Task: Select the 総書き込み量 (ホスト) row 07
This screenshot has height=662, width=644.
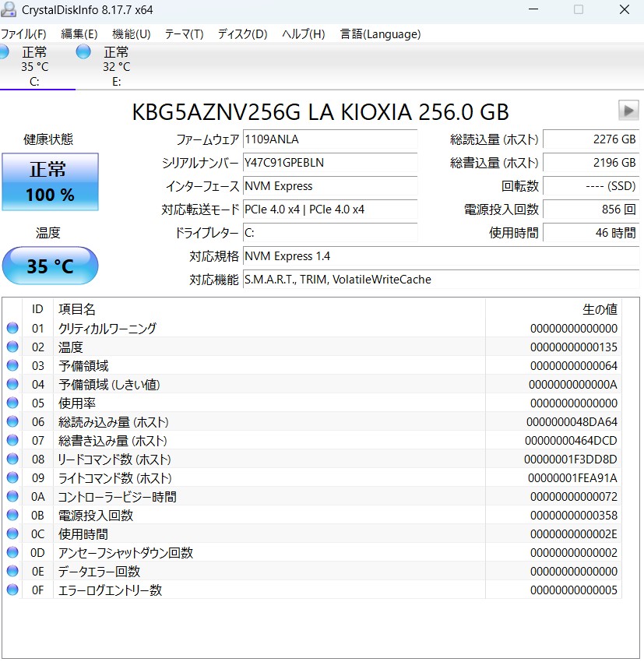Action: coord(311,441)
